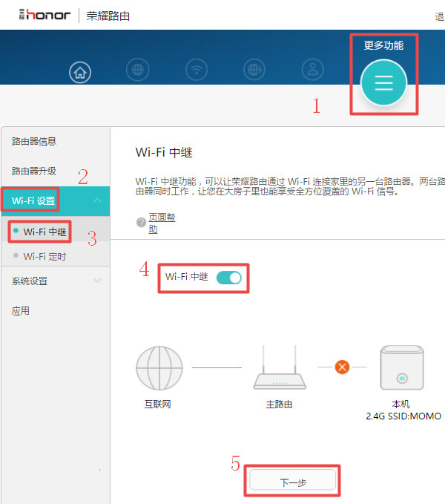The height and width of the screenshot is (504, 445).
Task: Click the globe with lightning icon
Action: [254, 70]
